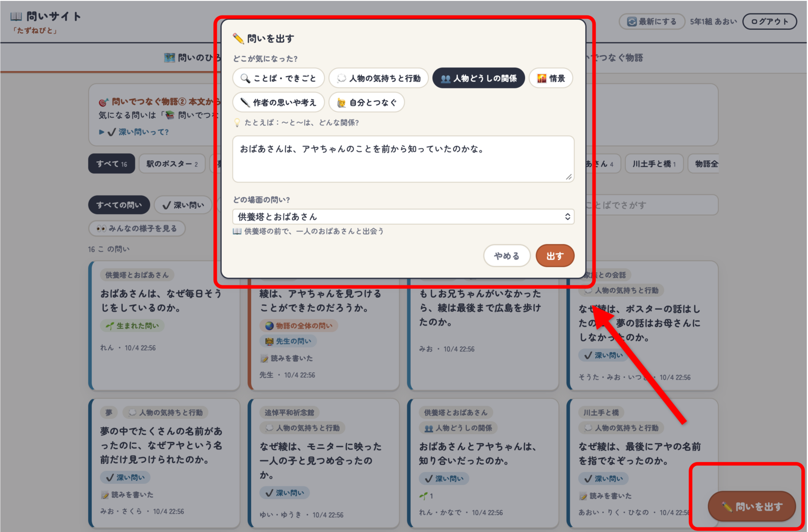
Task: Select the ことば・できごと category chip
Action: click(x=278, y=78)
